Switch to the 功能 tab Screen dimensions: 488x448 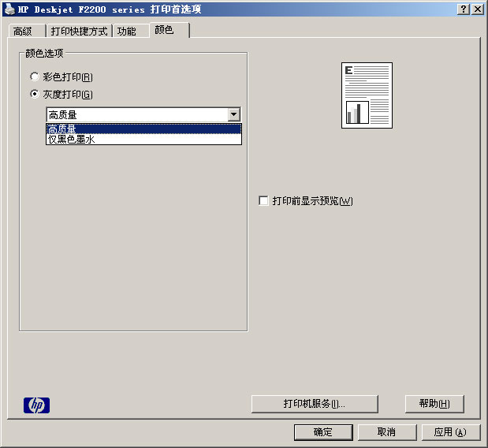coord(130,31)
